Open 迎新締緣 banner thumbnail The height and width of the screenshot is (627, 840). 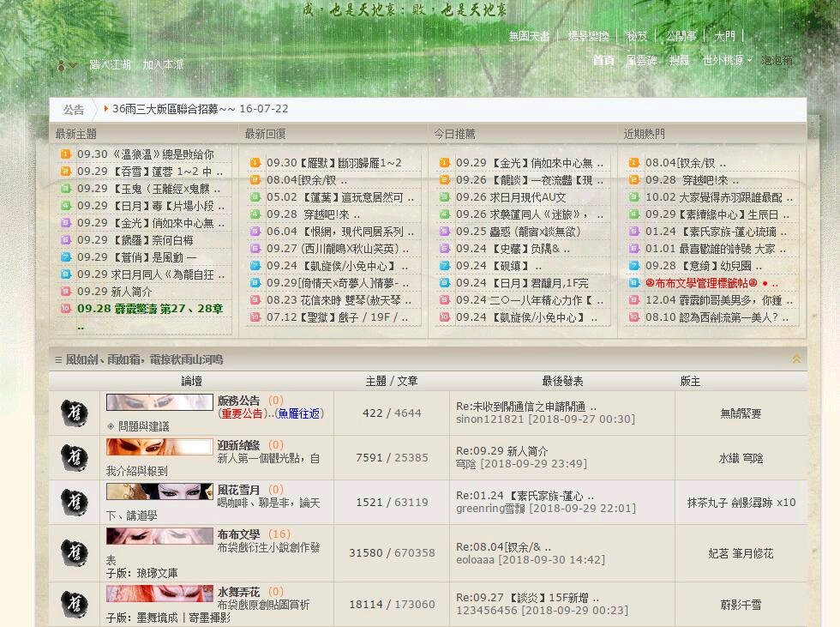(x=159, y=446)
